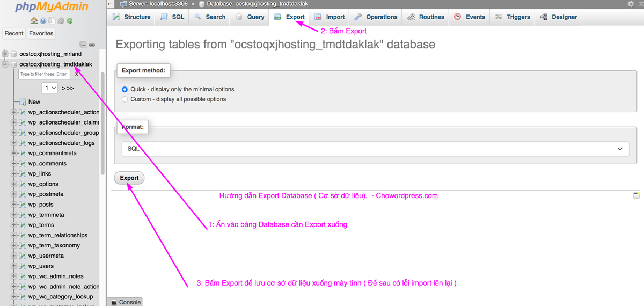Click the database icon of ocstoqxjhosting_tmdtdaklak

pos(14,64)
